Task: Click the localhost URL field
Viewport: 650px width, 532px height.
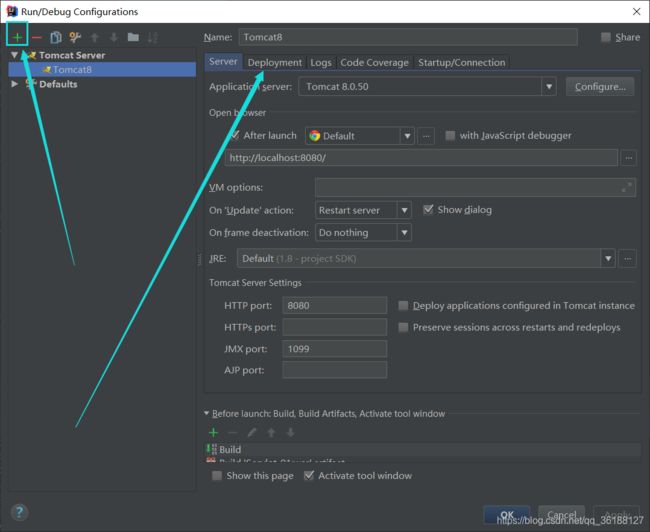Action: click(x=421, y=158)
